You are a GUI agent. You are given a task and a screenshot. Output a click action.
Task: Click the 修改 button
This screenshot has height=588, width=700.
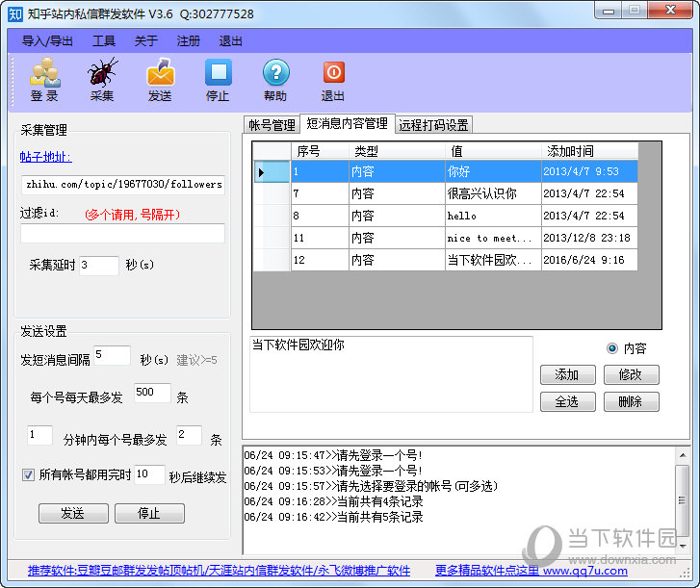click(631, 374)
